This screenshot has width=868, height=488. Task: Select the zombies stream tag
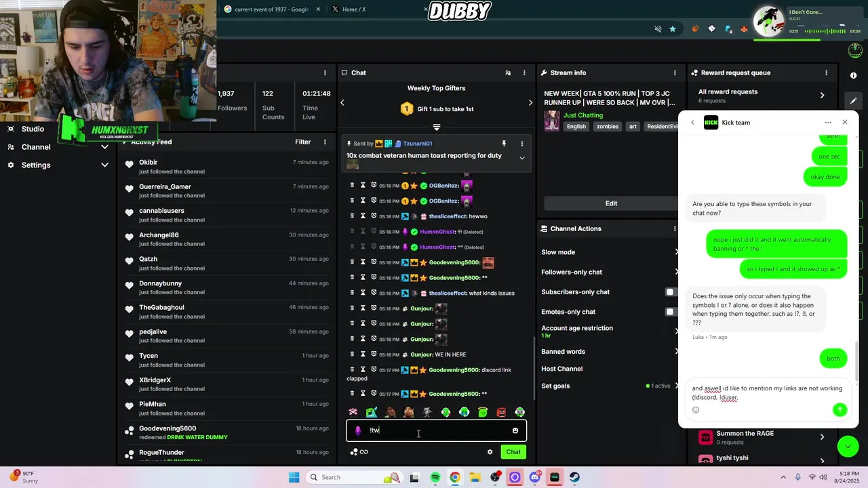coord(608,127)
